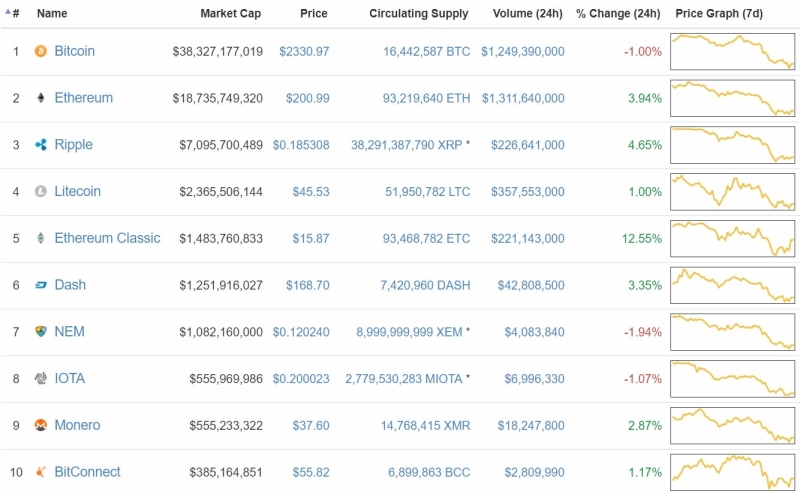Click the Ethereum diamond logo icon

(x=40, y=97)
